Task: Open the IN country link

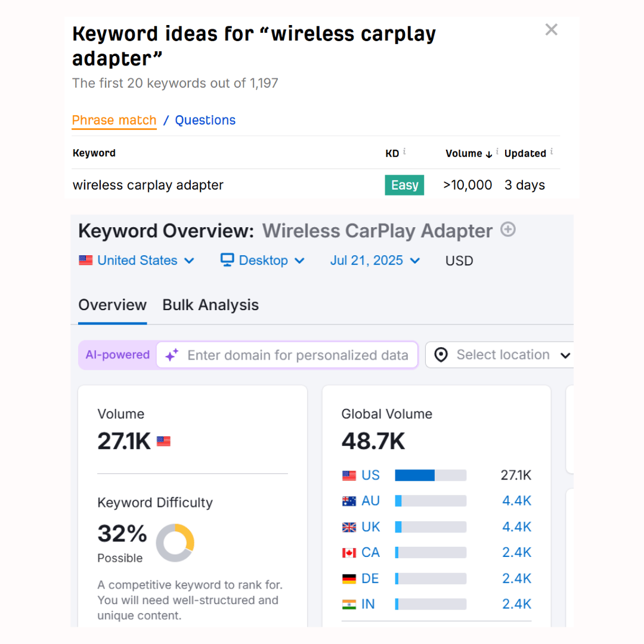Action: pos(368,604)
